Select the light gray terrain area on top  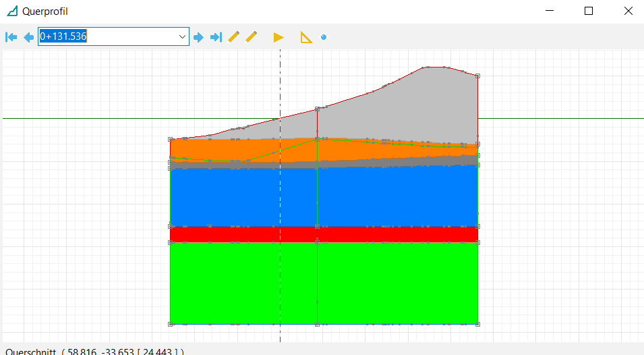[x=418, y=108]
